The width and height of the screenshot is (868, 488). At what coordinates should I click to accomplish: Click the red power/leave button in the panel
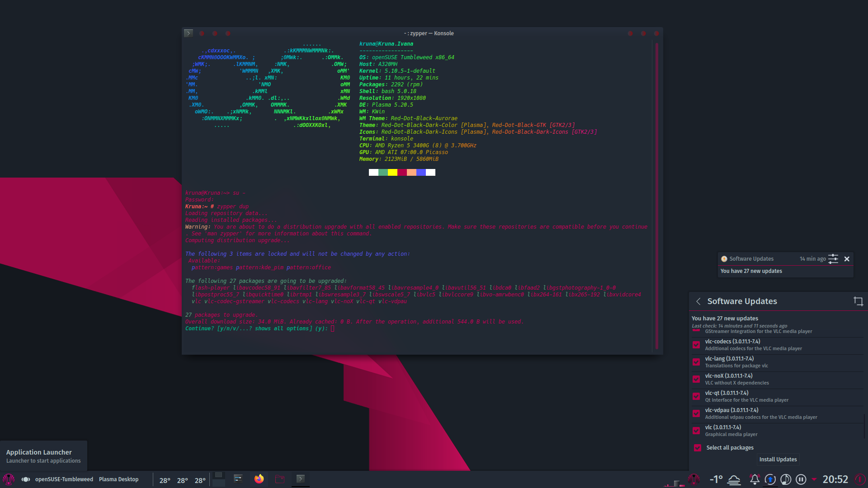tap(860, 479)
